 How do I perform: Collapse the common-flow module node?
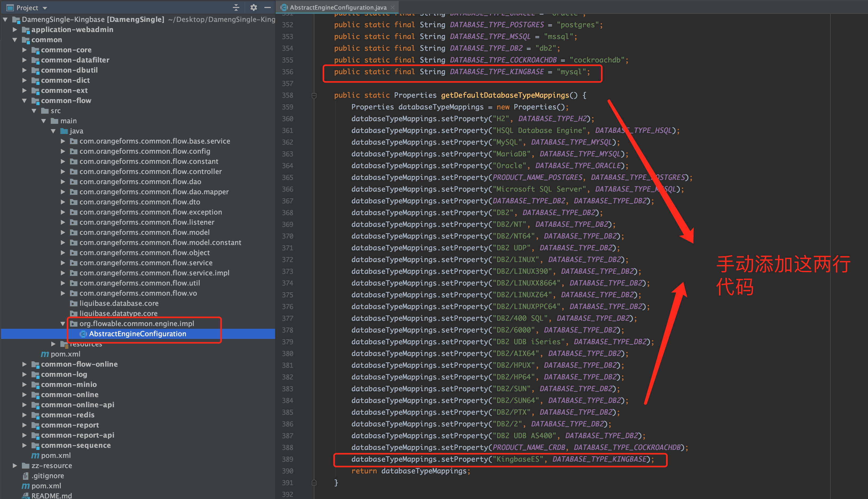24,101
